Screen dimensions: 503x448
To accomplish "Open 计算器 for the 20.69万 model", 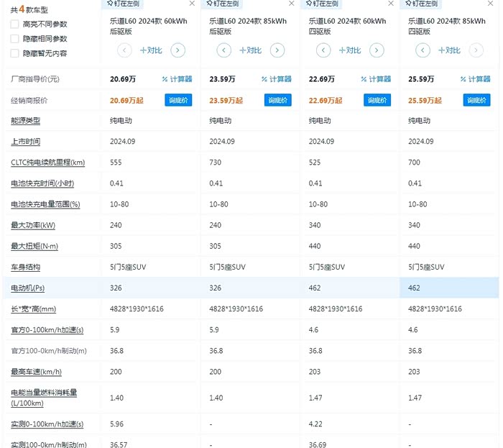I will click(177, 79).
